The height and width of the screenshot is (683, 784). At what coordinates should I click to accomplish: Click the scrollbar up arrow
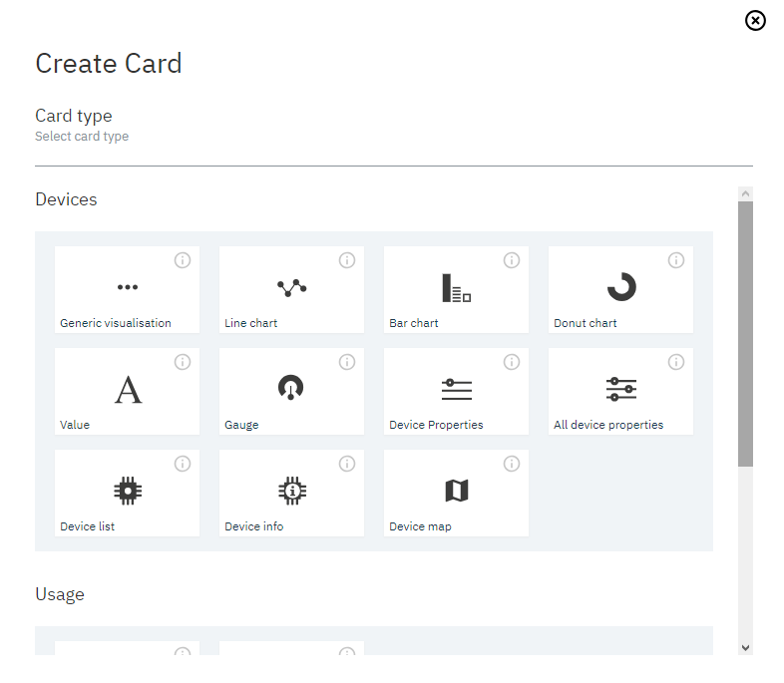click(x=745, y=193)
